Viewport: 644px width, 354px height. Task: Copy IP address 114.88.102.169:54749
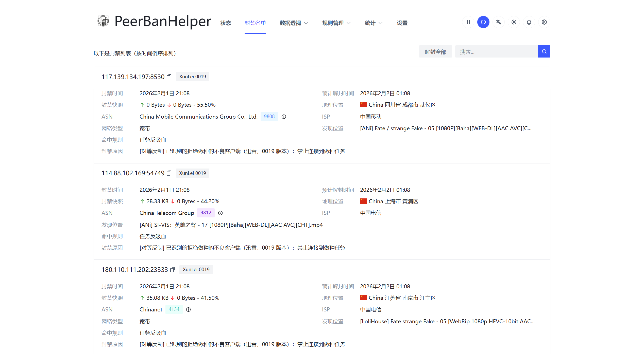[x=169, y=173]
